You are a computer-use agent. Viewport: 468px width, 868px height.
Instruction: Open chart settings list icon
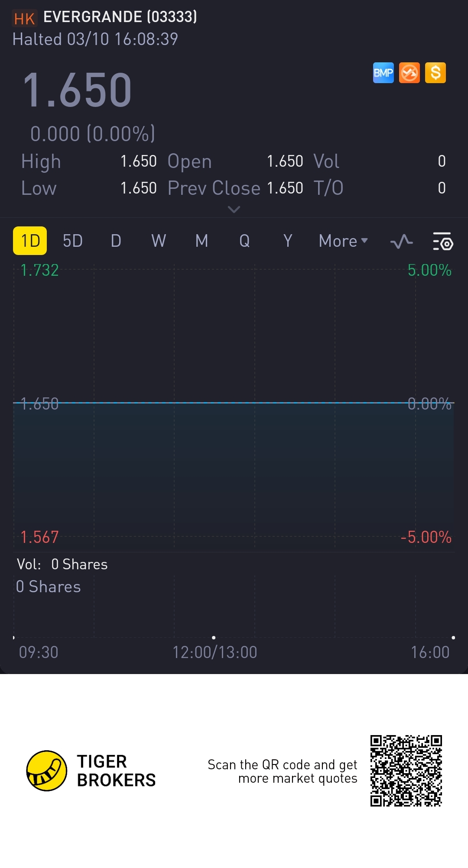coord(443,241)
